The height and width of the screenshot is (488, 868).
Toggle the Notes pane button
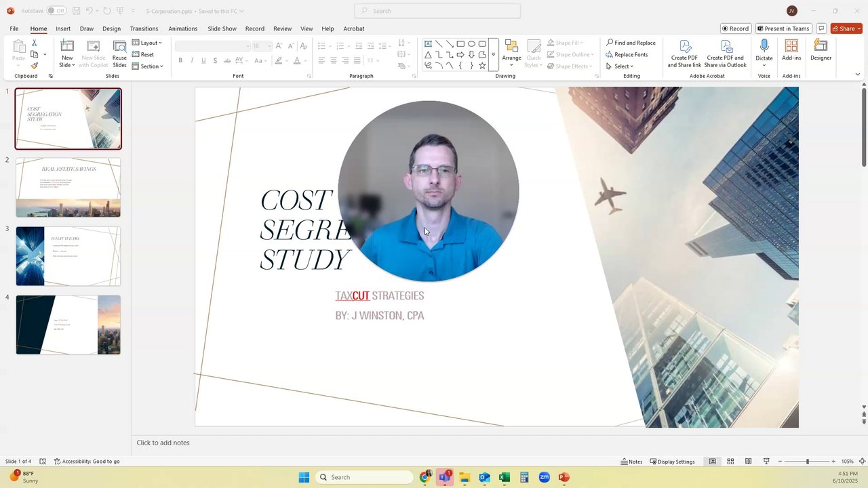tap(631, 462)
